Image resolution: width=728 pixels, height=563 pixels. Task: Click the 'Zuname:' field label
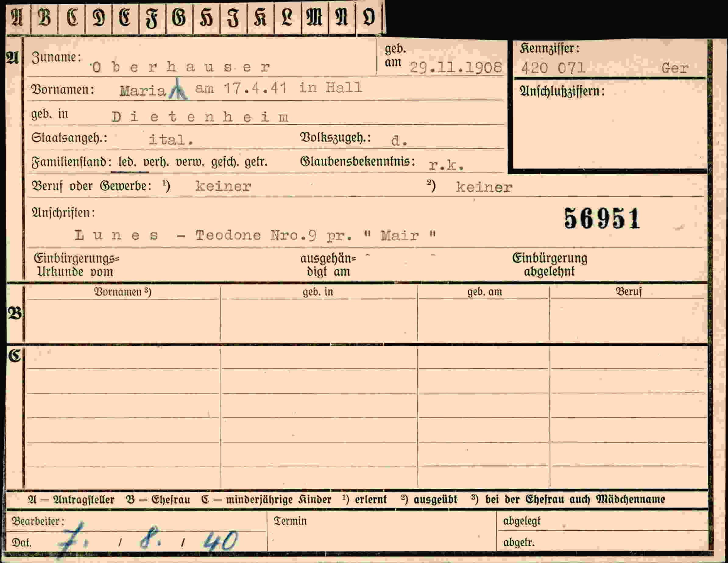56,57
